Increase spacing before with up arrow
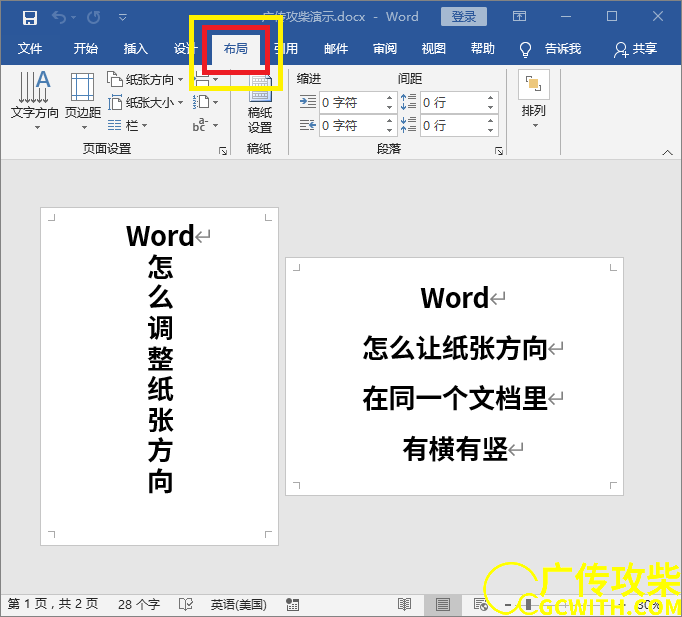Image resolution: width=682 pixels, height=617 pixels. coord(491,97)
